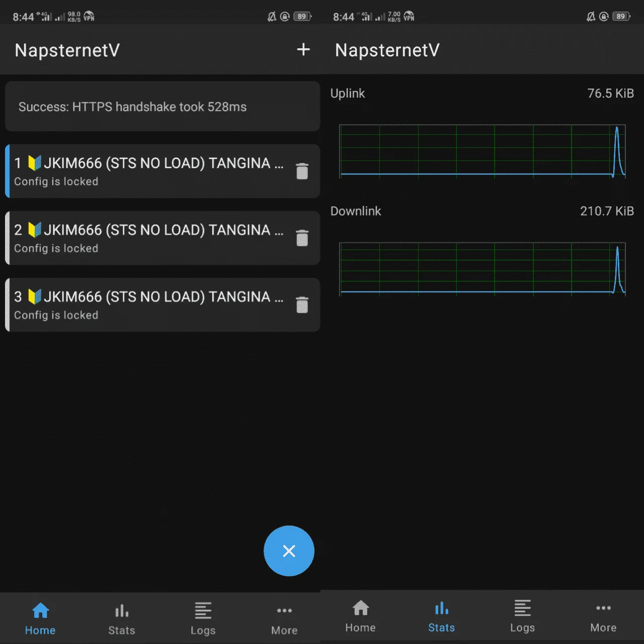
Task: Delete config 3 with its trash icon
Action: tap(302, 304)
